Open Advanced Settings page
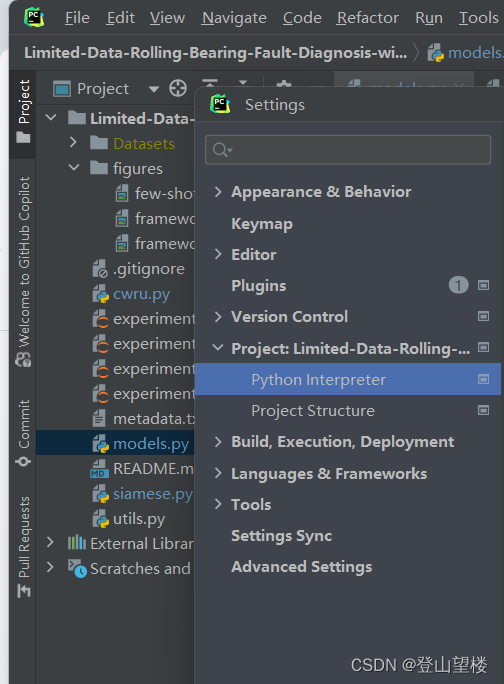Image resolution: width=504 pixels, height=684 pixels. pos(302,567)
